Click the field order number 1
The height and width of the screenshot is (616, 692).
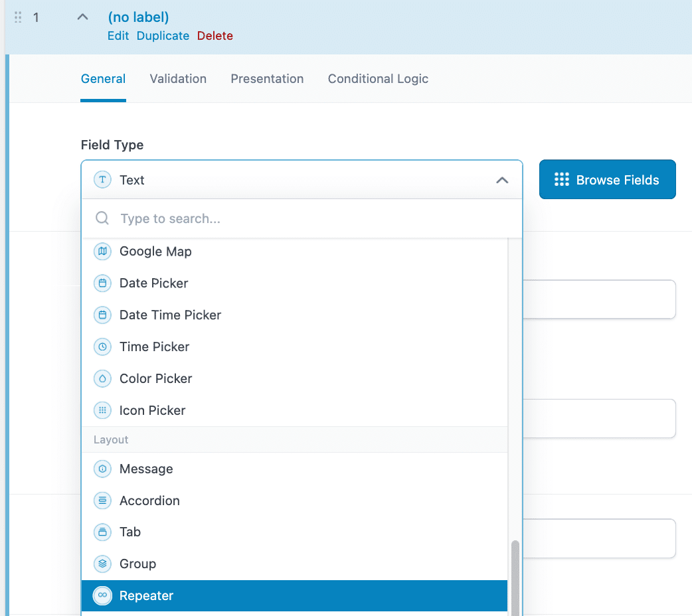pyautogui.click(x=36, y=18)
